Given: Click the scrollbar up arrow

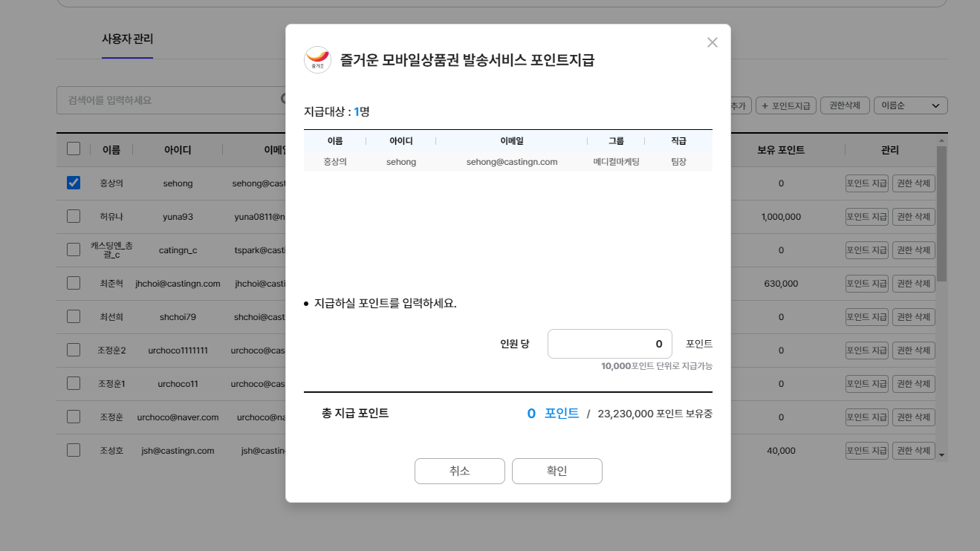Looking at the screenshot, I should (941, 140).
